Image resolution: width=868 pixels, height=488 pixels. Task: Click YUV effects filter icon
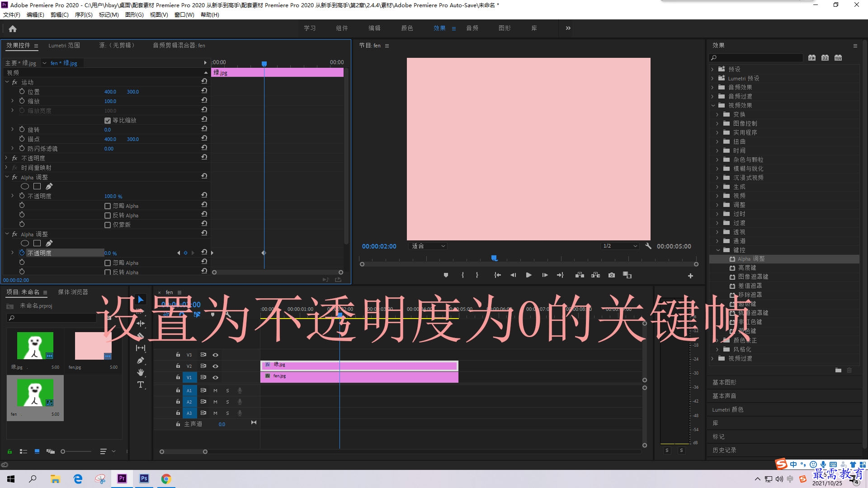(x=838, y=58)
